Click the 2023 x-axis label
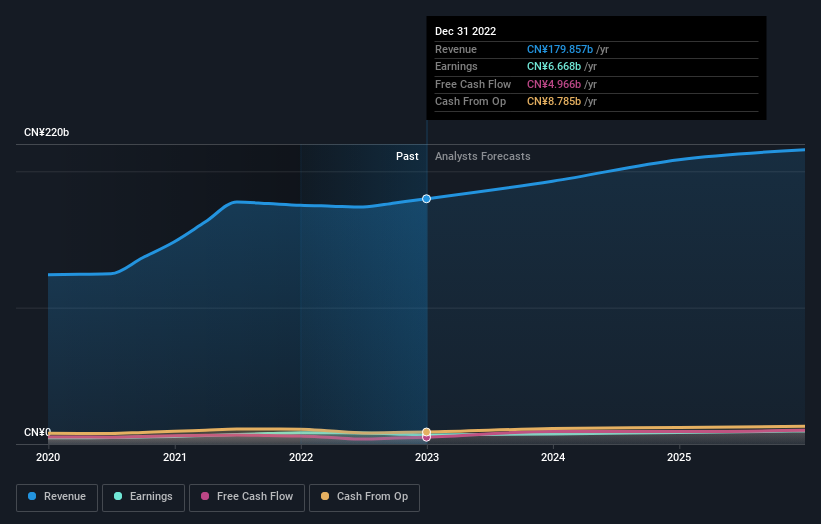The image size is (821, 524). [427, 458]
